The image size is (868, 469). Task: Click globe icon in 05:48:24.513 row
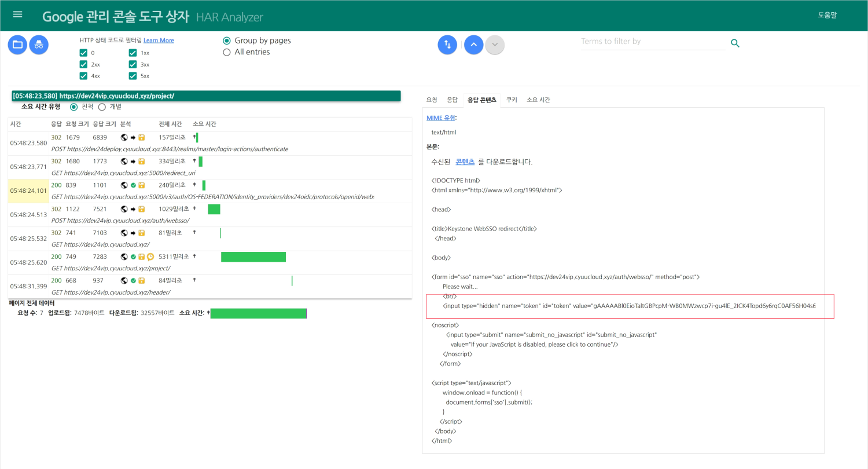(124, 209)
